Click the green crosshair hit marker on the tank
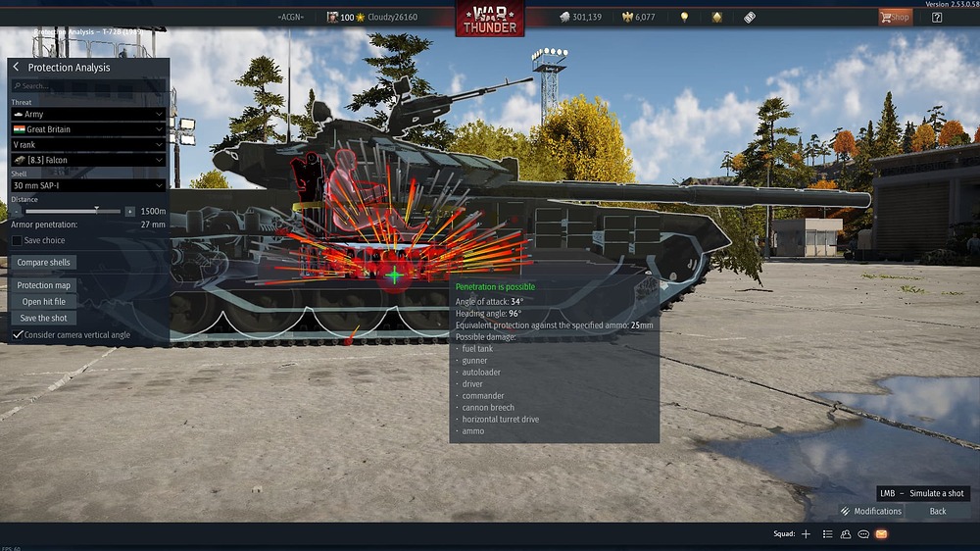Screen dimensions: 980x551 tap(394, 275)
